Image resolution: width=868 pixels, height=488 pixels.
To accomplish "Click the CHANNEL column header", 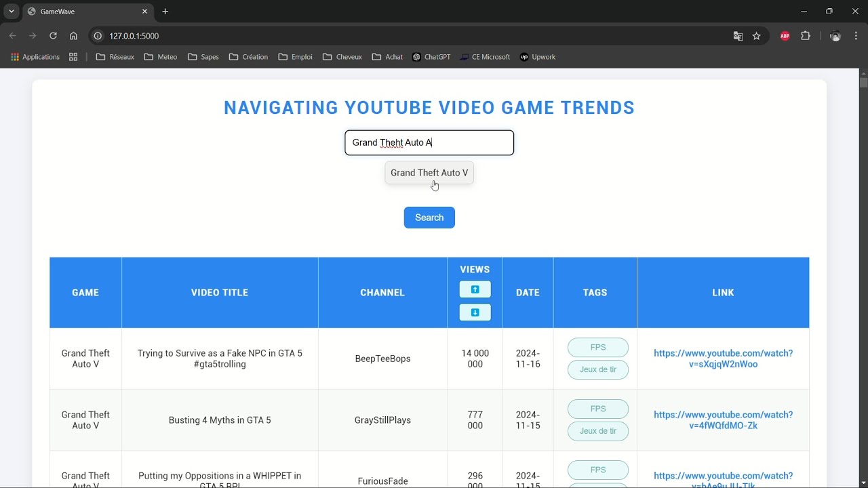I will pos(382,293).
